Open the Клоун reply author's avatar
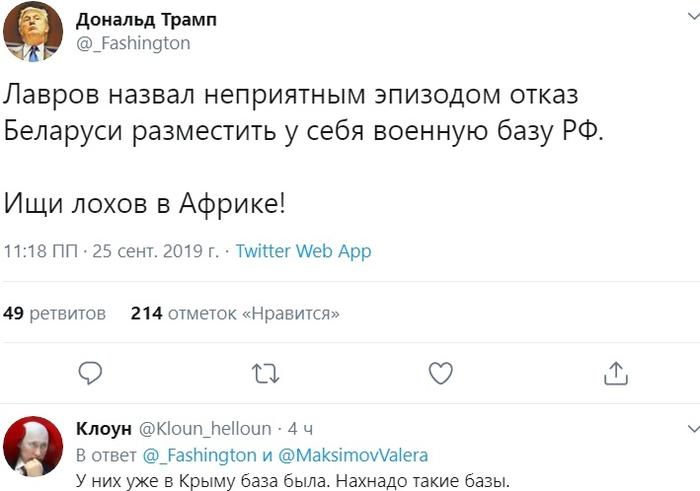Viewport: 700px width, 491px height. point(32,447)
